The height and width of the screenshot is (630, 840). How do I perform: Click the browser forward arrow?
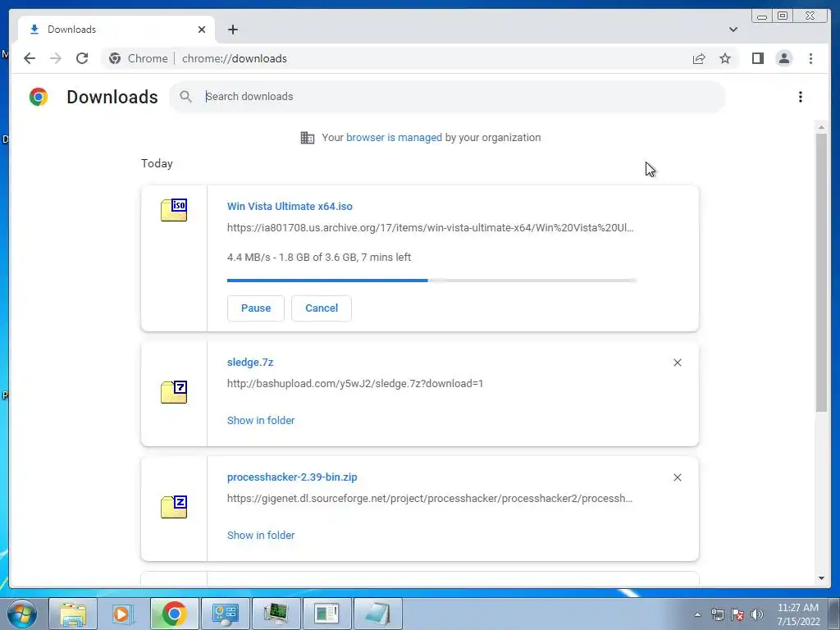[x=56, y=58]
